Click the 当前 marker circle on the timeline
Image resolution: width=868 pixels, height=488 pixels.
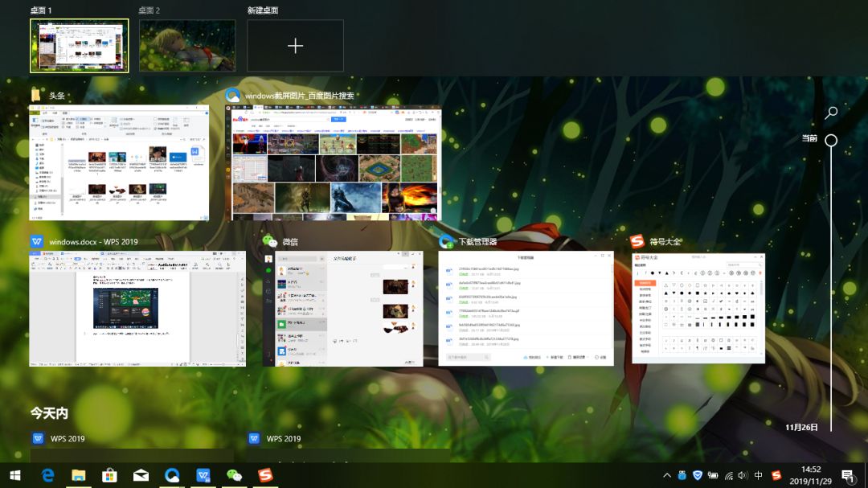(x=831, y=140)
